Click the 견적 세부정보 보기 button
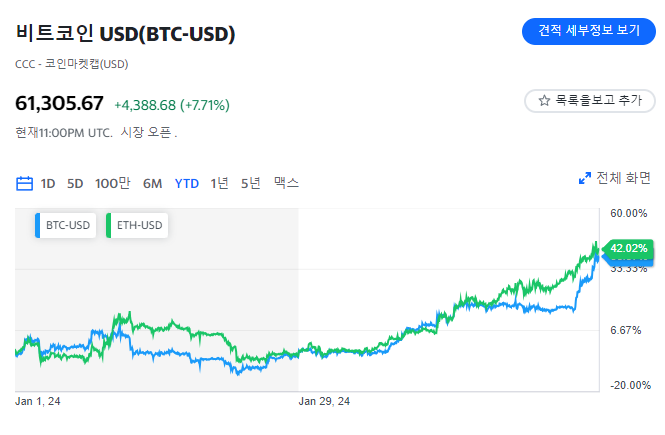665x435 pixels. 589,31
